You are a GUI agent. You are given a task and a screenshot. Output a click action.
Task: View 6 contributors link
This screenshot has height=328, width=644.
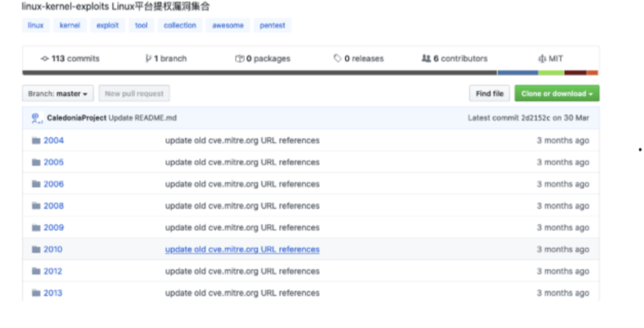coord(454,58)
